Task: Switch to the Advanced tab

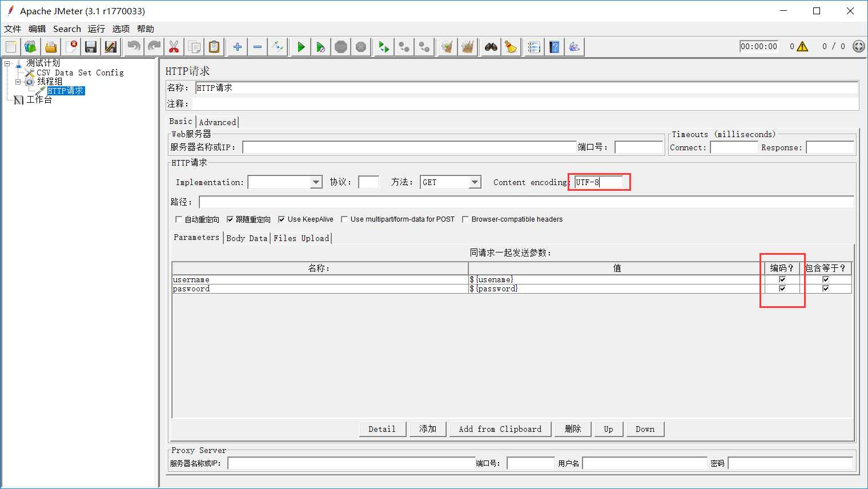Action: (x=218, y=122)
